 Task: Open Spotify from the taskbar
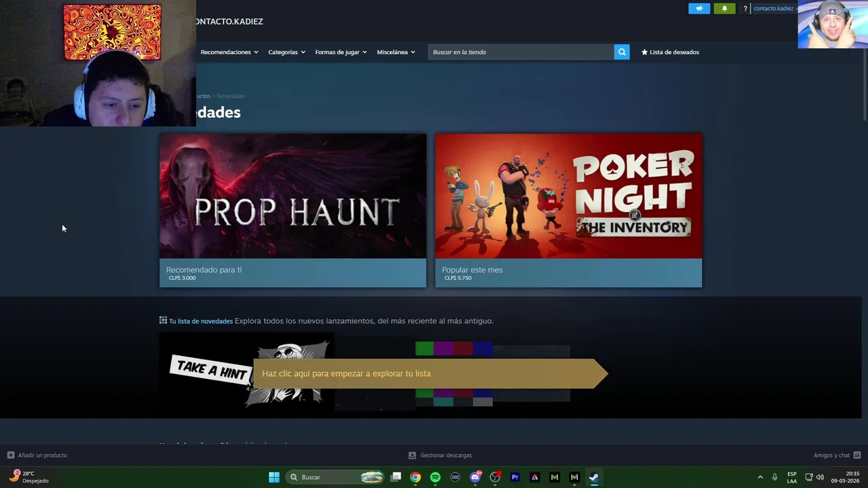[435, 477]
